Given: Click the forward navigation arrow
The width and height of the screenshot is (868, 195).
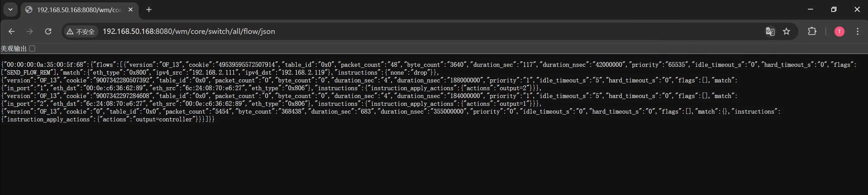Looking at the screenshot, I should (30, 32).
